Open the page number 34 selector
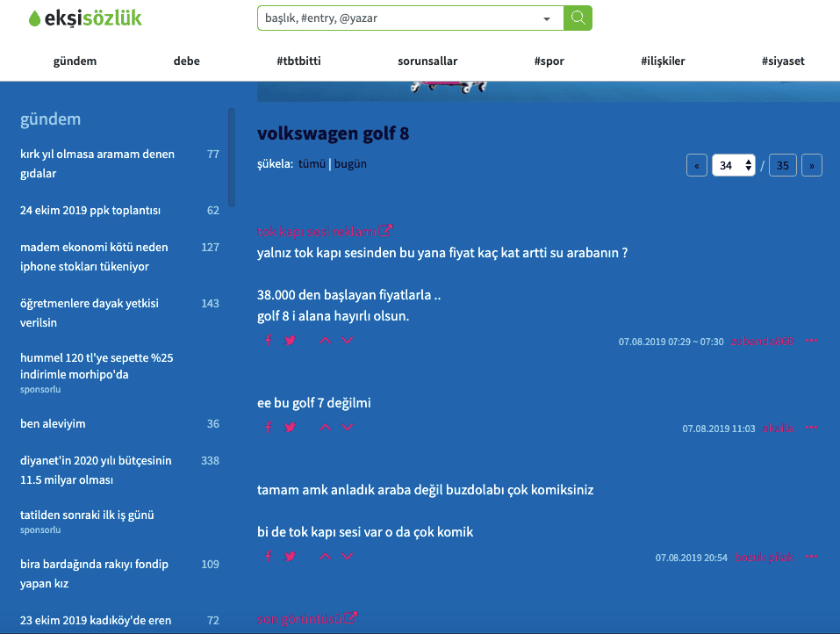The height and width of the screenshot is (634, 840). (x=733, y=165)
